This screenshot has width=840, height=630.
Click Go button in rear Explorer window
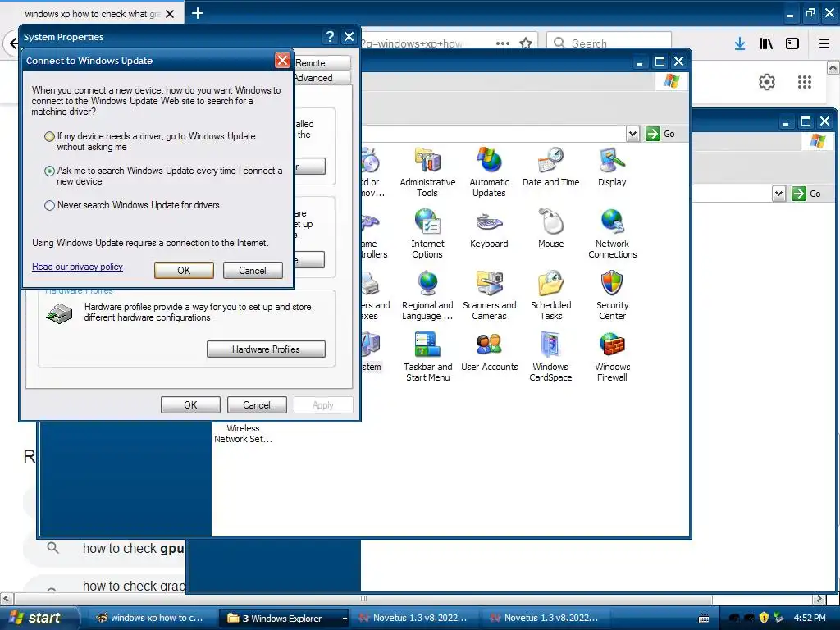click(806, 194)
